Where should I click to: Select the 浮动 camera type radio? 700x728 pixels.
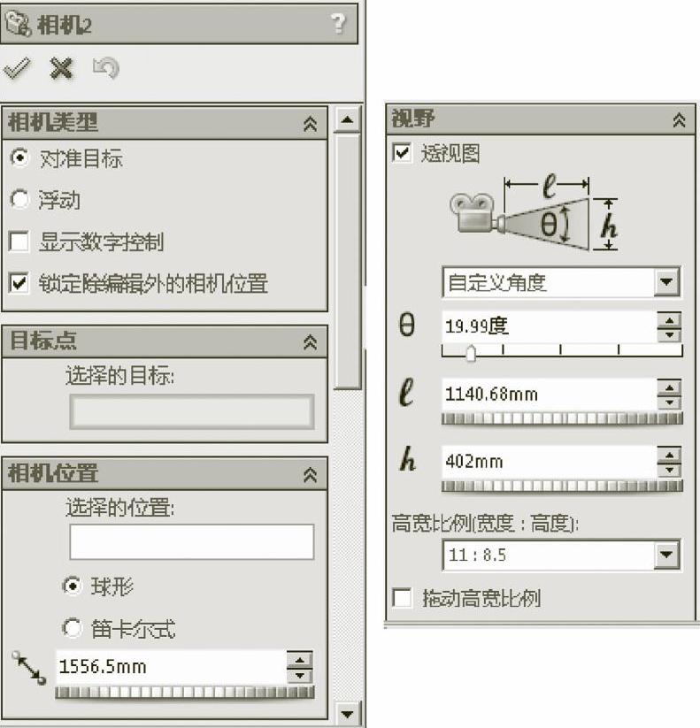19,200
